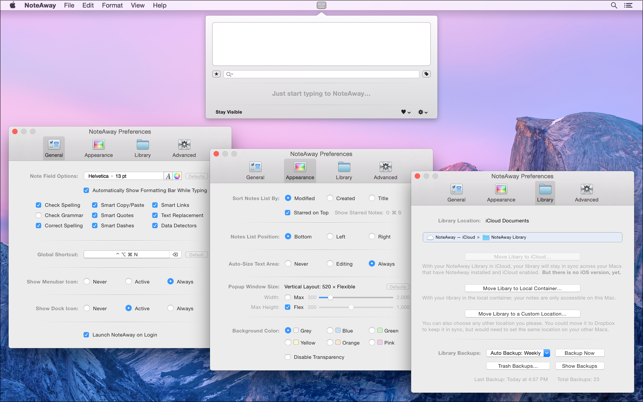The width and height of the screenshot is (643, 402).
Task: Open the NoteAway application menu
Action: tap(40, 5)
